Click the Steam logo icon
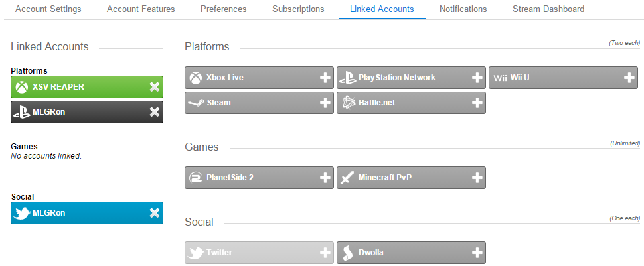Viewport: 644px width, 266px height. [197, 103]
